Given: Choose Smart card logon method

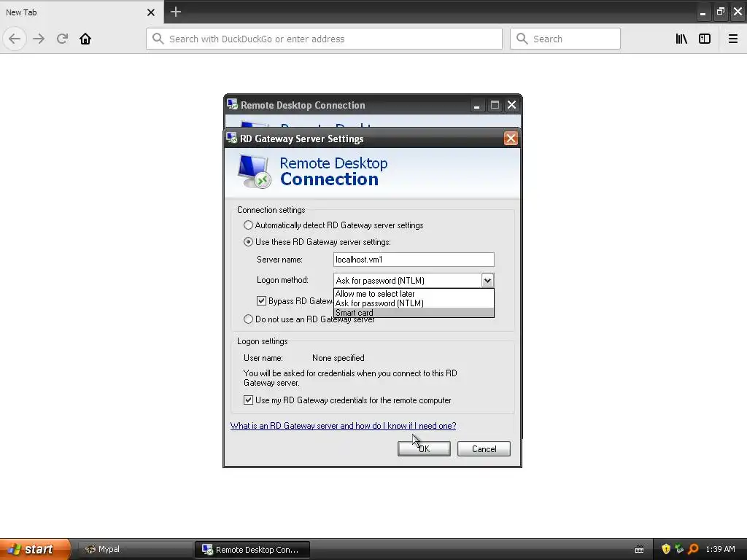Looking at the screenshot, I should point(414,313).
